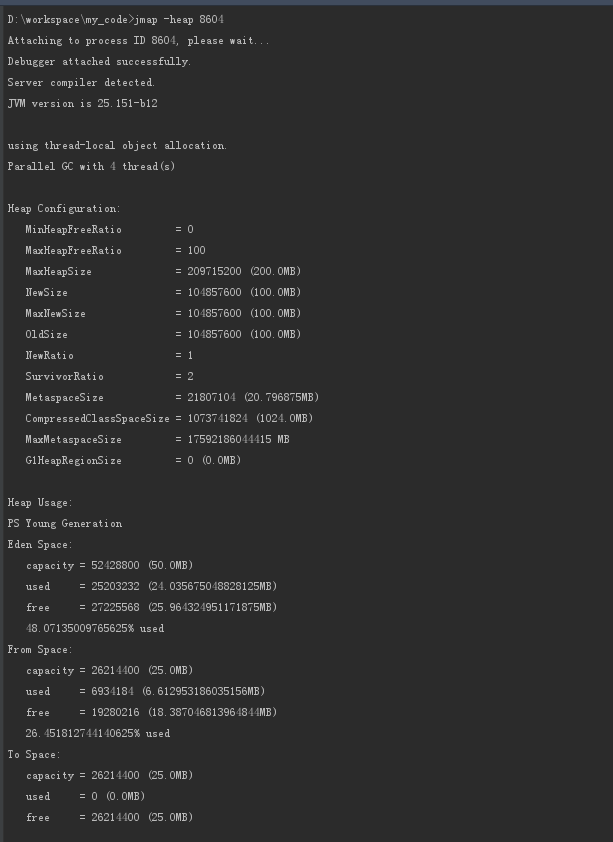The image size is (613, 842).
Task: Click Eden Space capacity 52428800 value
Action: (115, 565)
